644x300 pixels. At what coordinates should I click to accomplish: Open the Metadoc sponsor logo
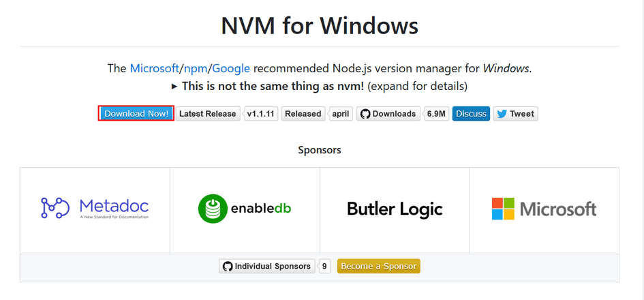(95, 209)
